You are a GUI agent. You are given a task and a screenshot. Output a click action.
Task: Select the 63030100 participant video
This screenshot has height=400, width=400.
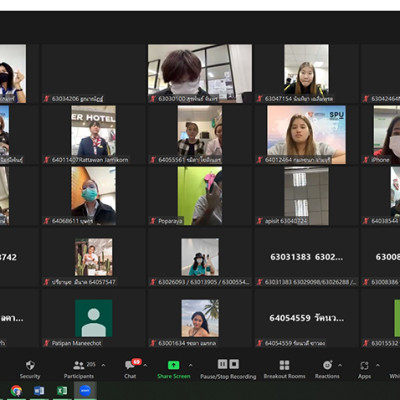pos(200,73)
